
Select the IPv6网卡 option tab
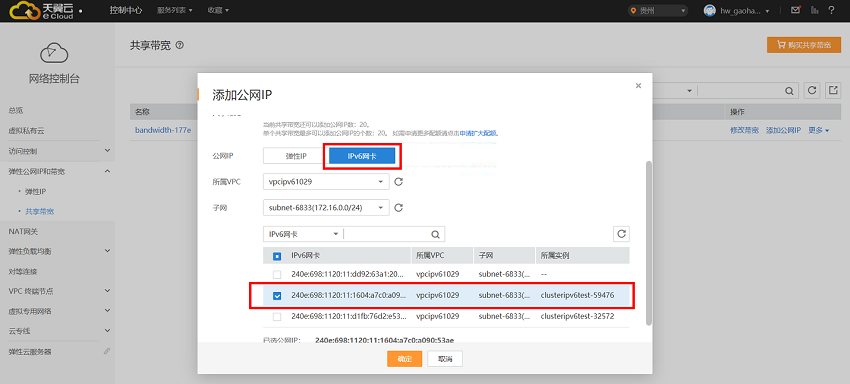(362, 156)
